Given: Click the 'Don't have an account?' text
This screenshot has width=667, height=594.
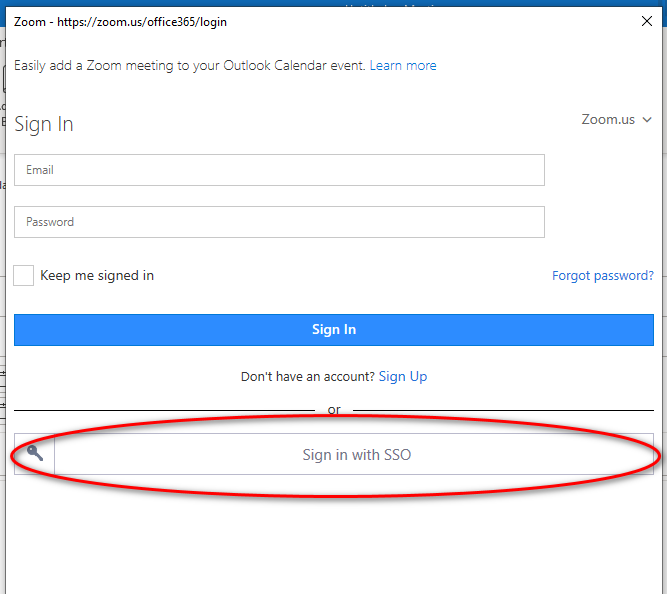Looking at the screenshot, I should (308, 377).
